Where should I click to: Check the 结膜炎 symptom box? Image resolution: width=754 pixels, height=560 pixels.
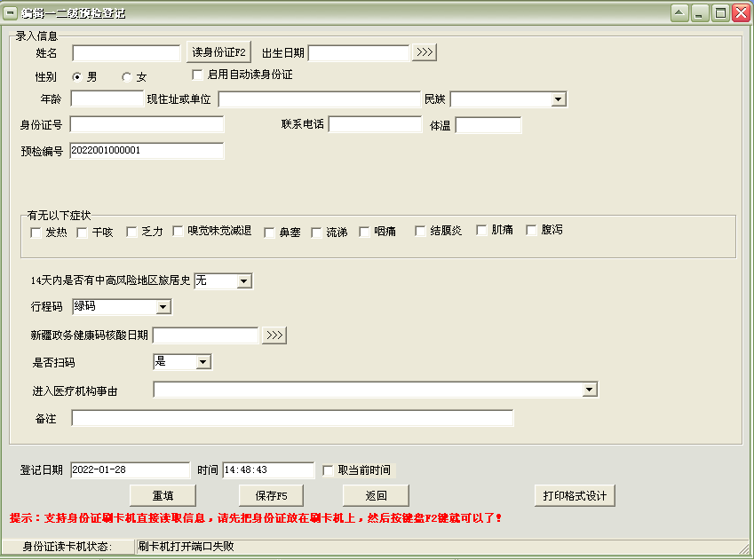coord(420,232)
